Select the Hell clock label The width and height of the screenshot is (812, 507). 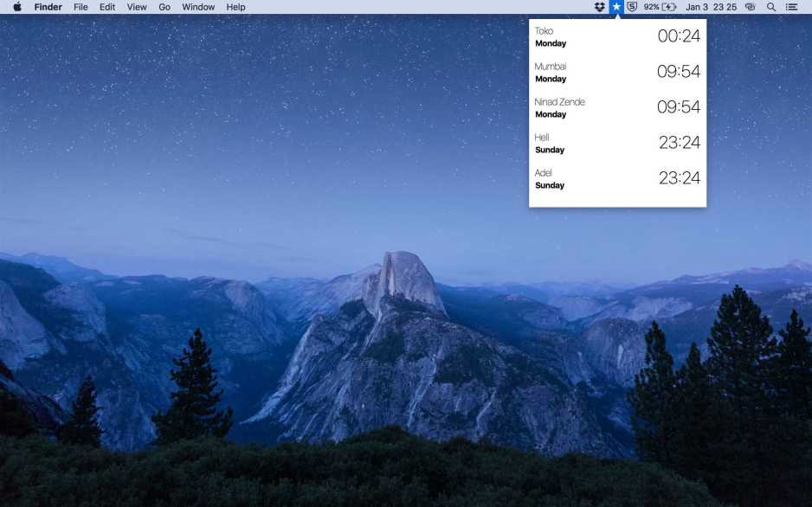click(x=542, y=137)
